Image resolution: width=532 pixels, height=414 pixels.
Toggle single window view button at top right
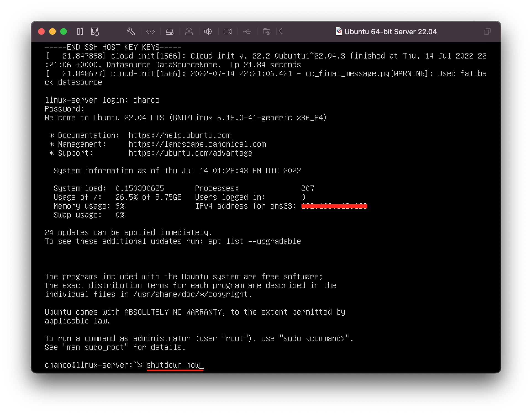487,32
